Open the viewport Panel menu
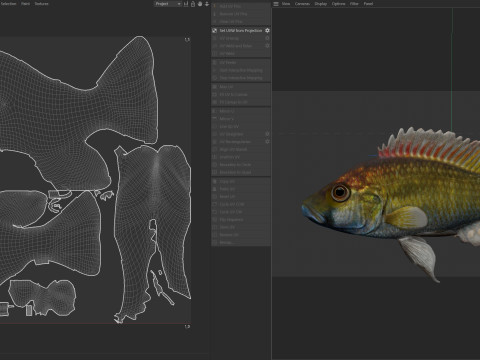This screenshot has height=360, width=480. (x=368, y=4)
